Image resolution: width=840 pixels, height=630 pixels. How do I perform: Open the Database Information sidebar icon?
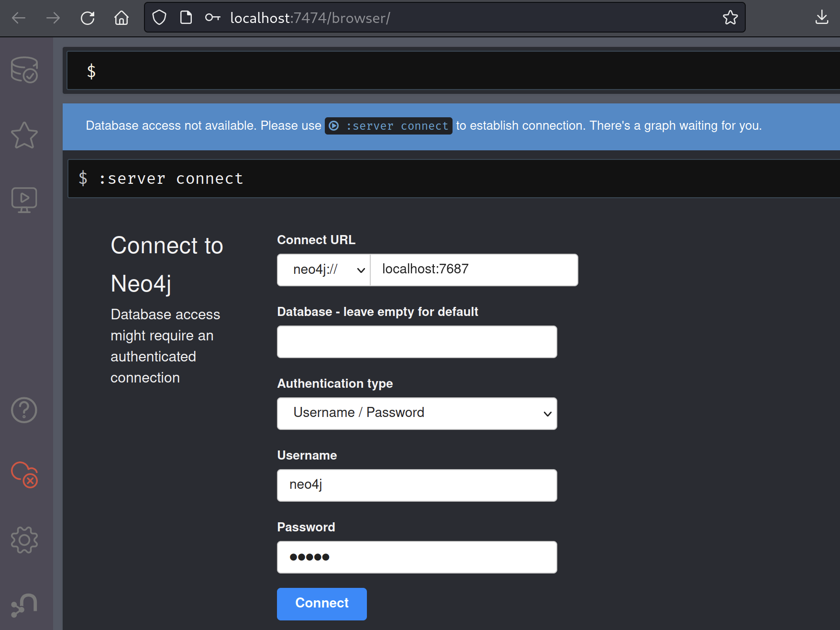[x=24, y=70]
